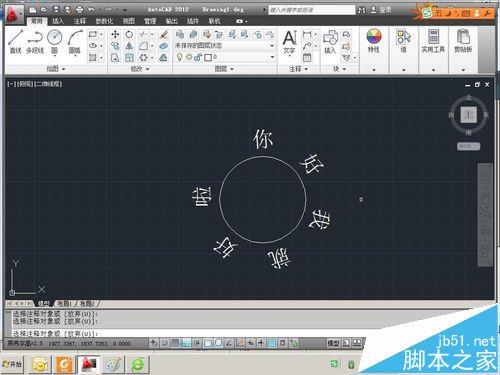Image resolution: width=500 pixels, height=375 pixels.
Task: Open the Clipboard (剪贴板) panel icon
Action: click(x=463, y=41)
